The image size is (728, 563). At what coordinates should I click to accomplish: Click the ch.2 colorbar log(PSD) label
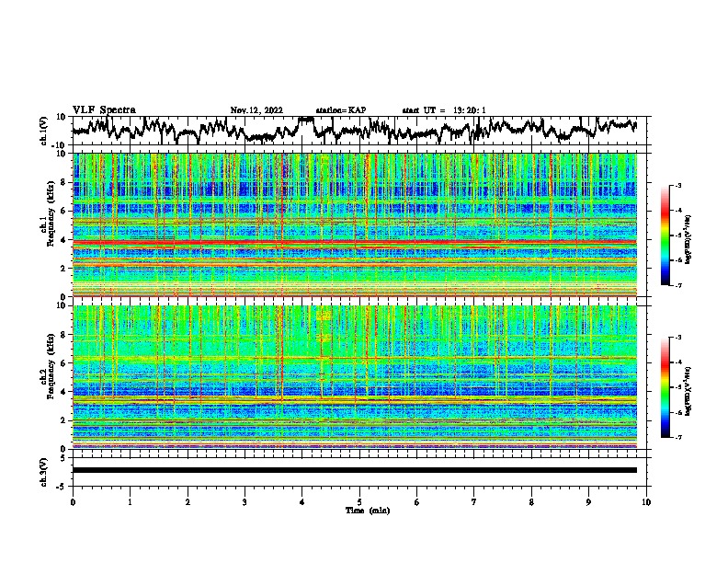688,391
